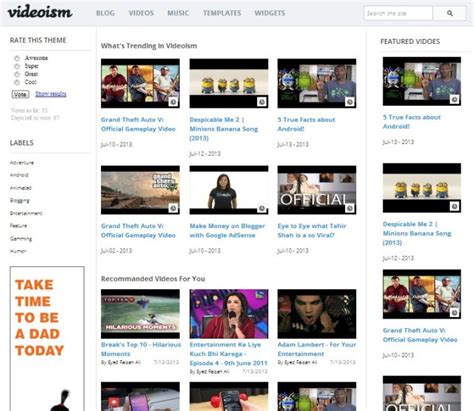Viewport: 474px width, 411px height.
Task: Select the Awesome rating option
Action: [x=17, y=58]
